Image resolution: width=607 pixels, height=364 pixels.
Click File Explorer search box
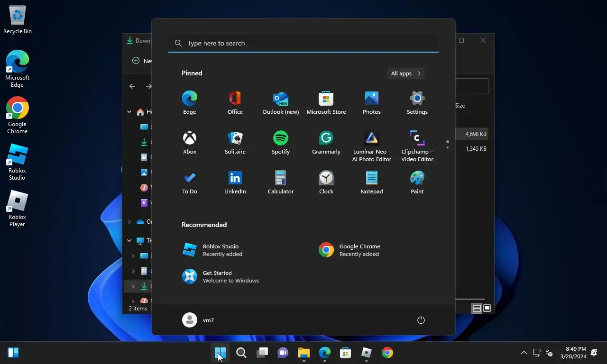click(472, 86)
